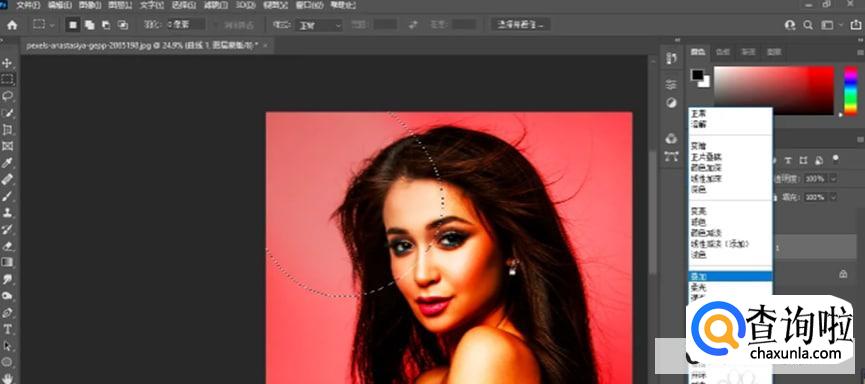Viewport: 865px width, 384px height.
Task: Open the layer opacity 100% dropdown arrow
Action: 833,178
